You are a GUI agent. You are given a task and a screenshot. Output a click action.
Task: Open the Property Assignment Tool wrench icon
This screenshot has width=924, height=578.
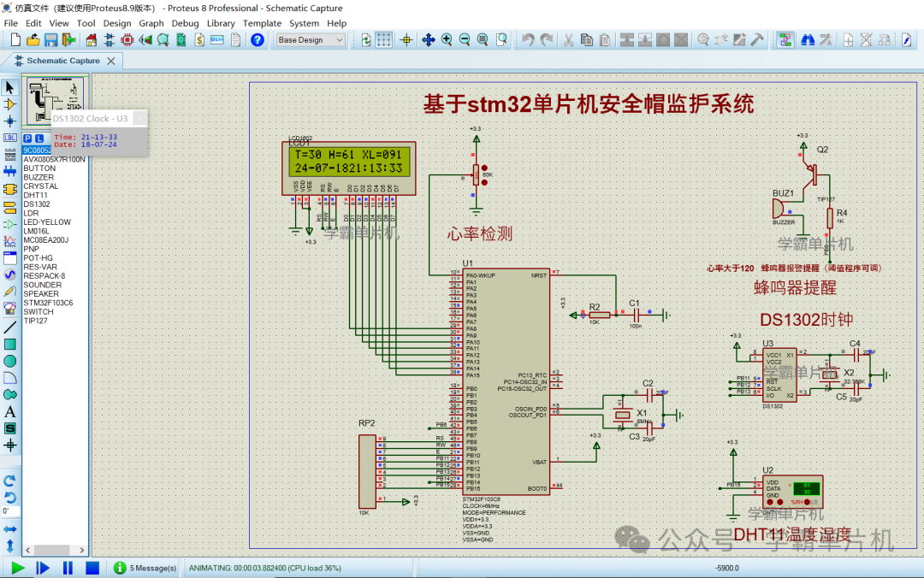click(826, 39)
